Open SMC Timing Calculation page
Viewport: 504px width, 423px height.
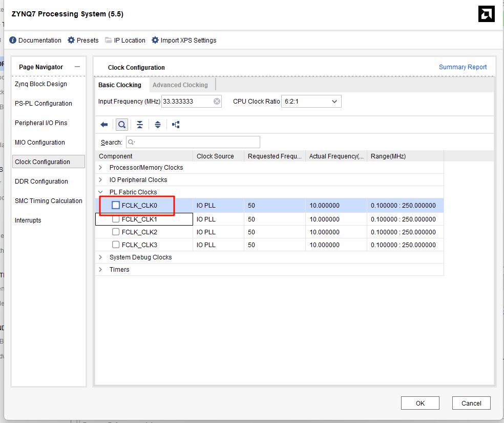49,200
